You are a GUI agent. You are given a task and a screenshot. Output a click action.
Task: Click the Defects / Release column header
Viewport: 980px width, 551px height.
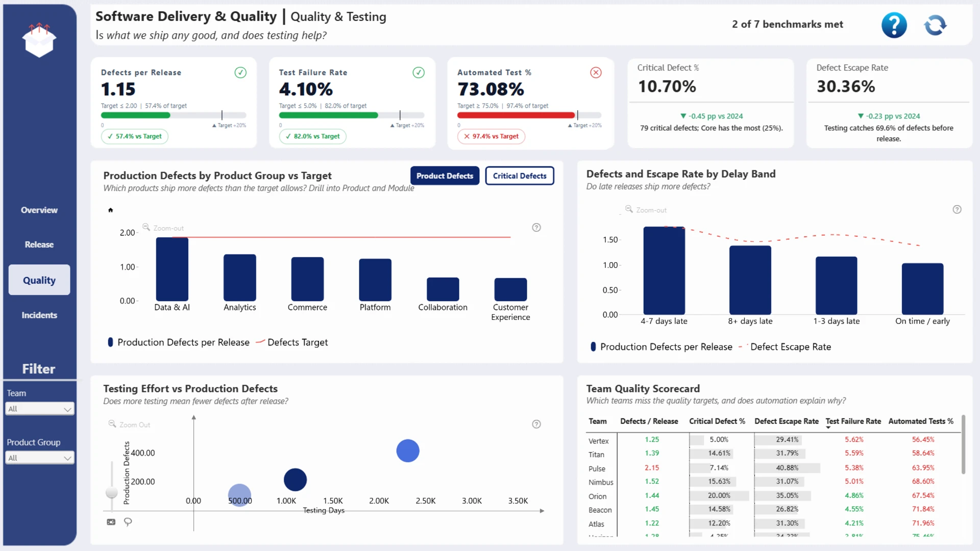[649, 421]
